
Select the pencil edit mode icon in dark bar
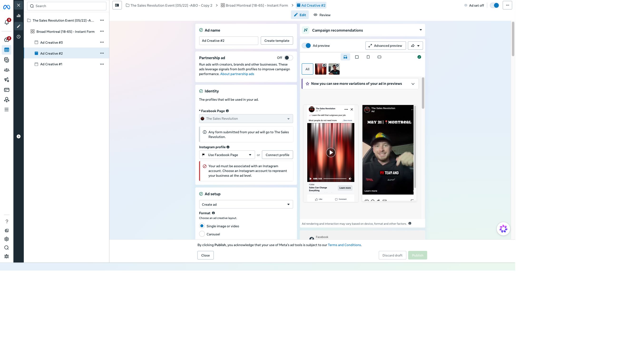coord(19,26)
